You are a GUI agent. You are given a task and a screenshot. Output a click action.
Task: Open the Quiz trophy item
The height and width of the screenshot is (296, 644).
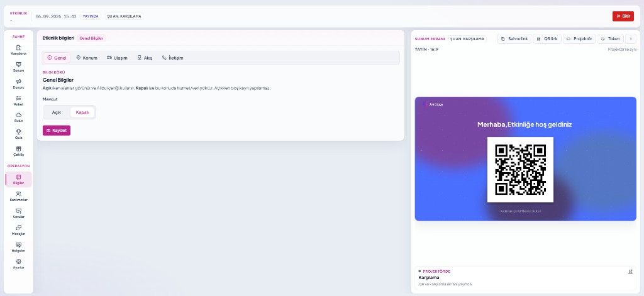click(x=18, y=134)
